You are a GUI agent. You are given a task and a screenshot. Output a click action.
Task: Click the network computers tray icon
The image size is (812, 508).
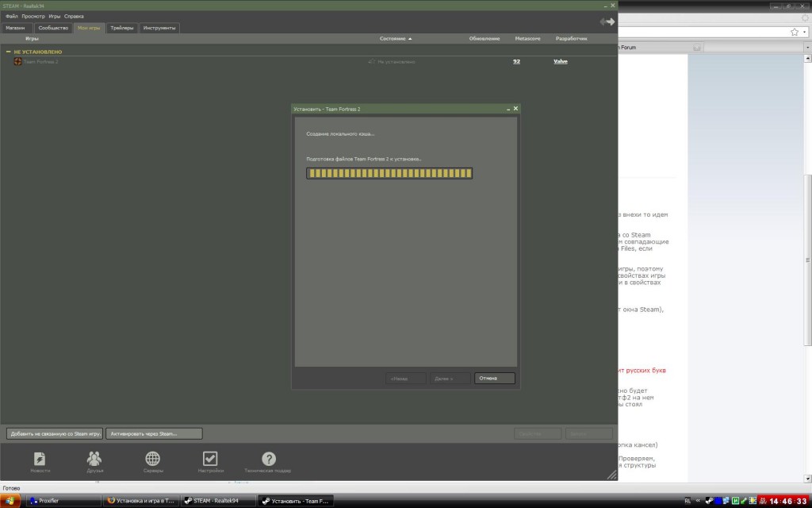pyautogui.click(x=726, y=501)
